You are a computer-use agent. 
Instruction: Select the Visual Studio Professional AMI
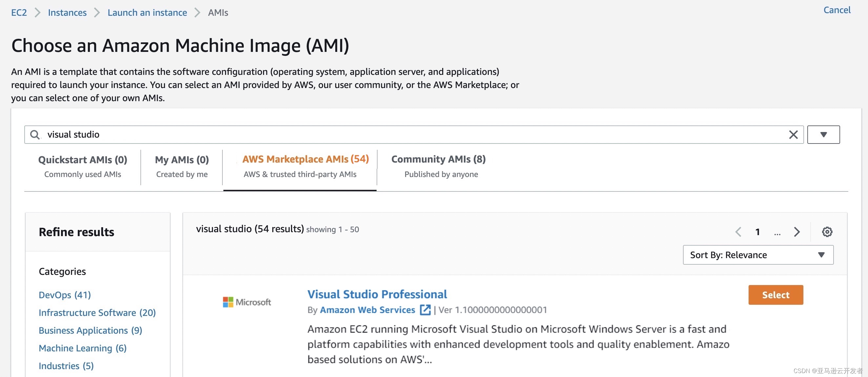(x=775, y=295)
